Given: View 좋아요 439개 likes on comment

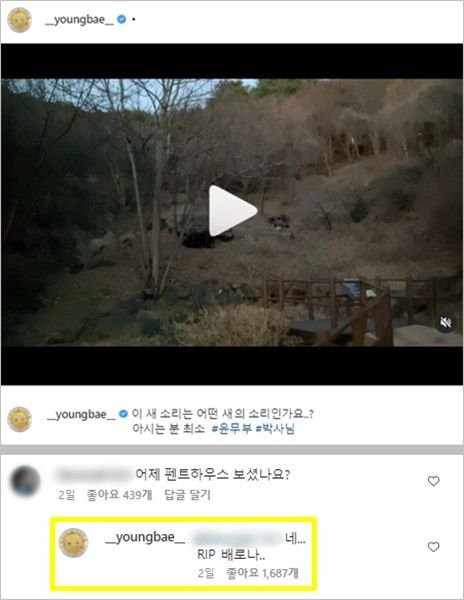Looking at the screenshot, I should pos(119,495).
